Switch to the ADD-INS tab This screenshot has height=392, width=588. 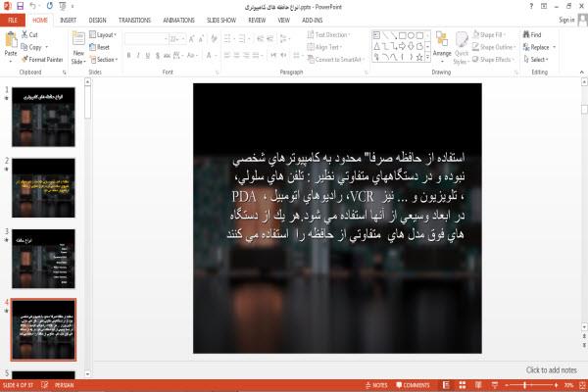312,20
